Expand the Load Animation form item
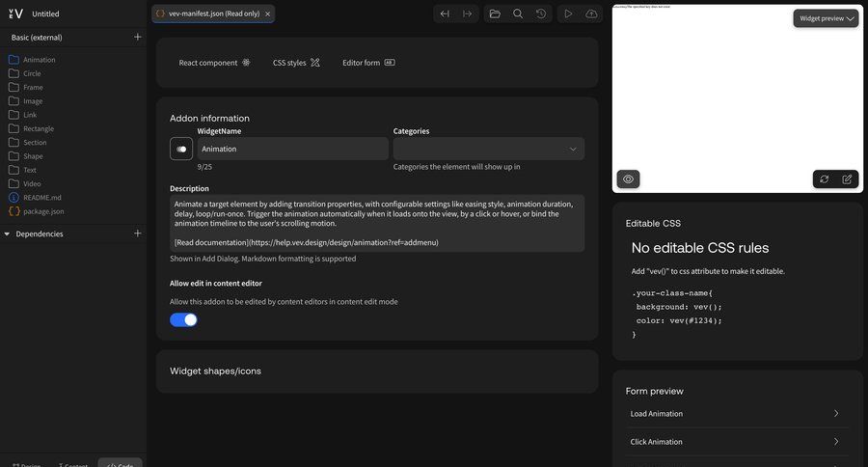Viewport: 868px width, 467px height. coord(737,413)
